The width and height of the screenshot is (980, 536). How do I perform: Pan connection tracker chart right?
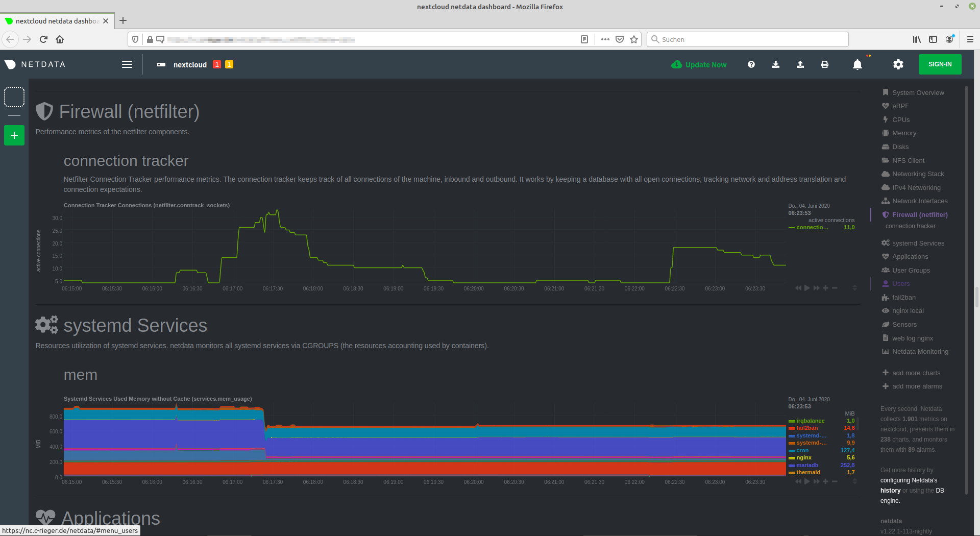[816, 288]
